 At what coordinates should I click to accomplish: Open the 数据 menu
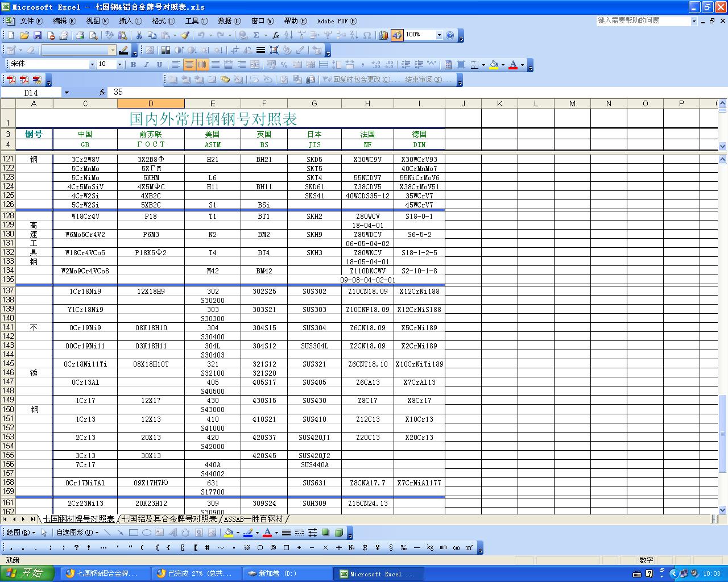point(229,21)
